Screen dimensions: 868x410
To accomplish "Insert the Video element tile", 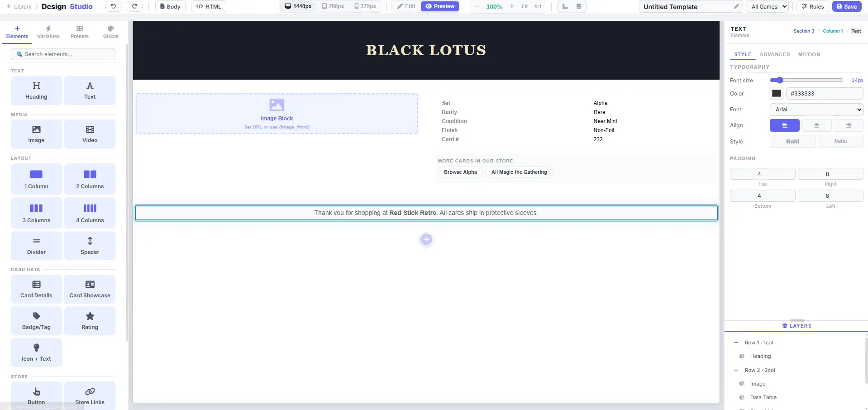I will pyautogui.click(x=90, y=134).
